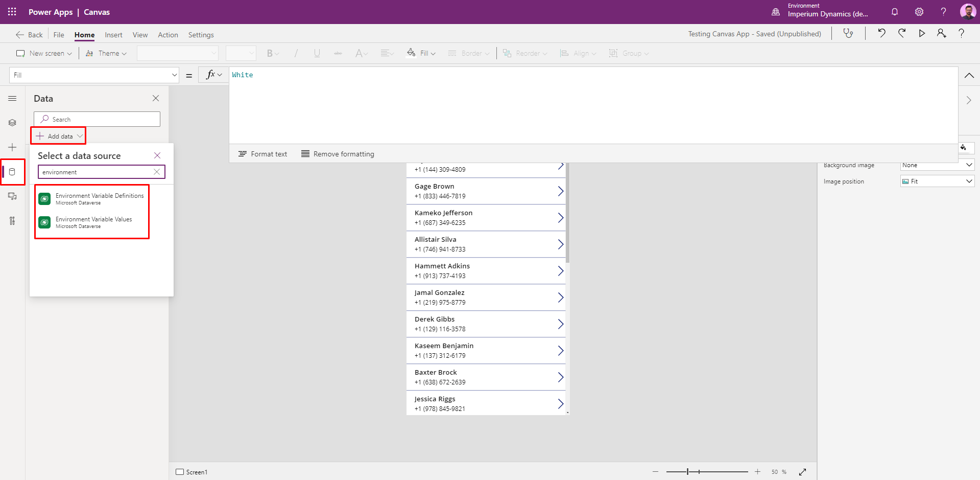Click the data source search box
The height and width of the screenshot is (480, 980).
click(x=97, y=172)
